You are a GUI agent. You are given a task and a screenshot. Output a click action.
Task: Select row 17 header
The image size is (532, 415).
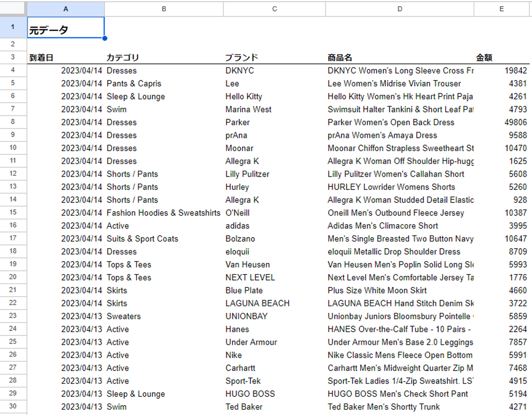[x=13, y=239]
